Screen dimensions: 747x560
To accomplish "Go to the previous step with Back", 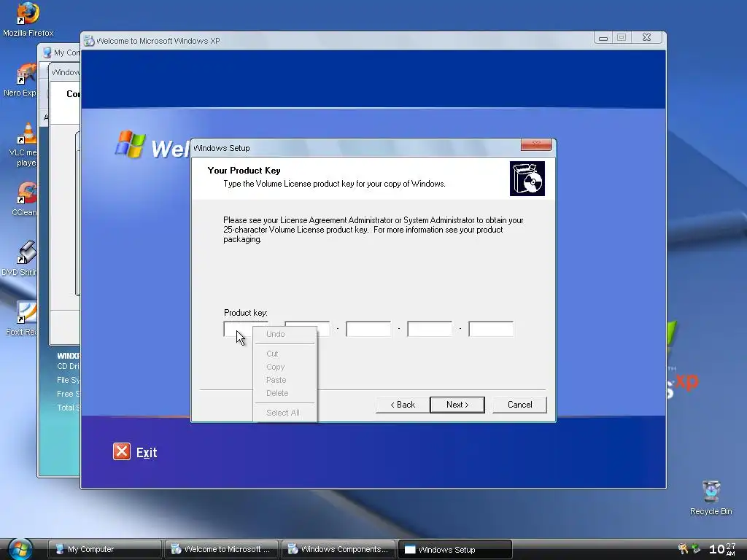I will [x=403, y=405].
